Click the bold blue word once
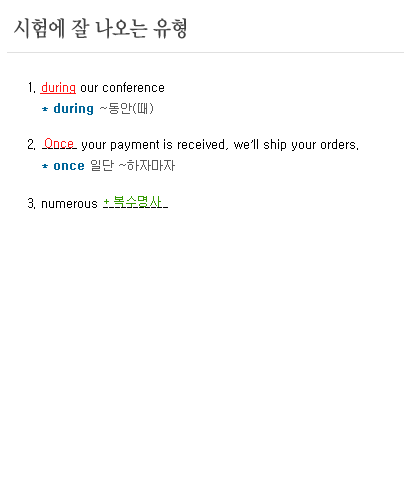This screenshot has width=410, height=480. click(69, 166)
